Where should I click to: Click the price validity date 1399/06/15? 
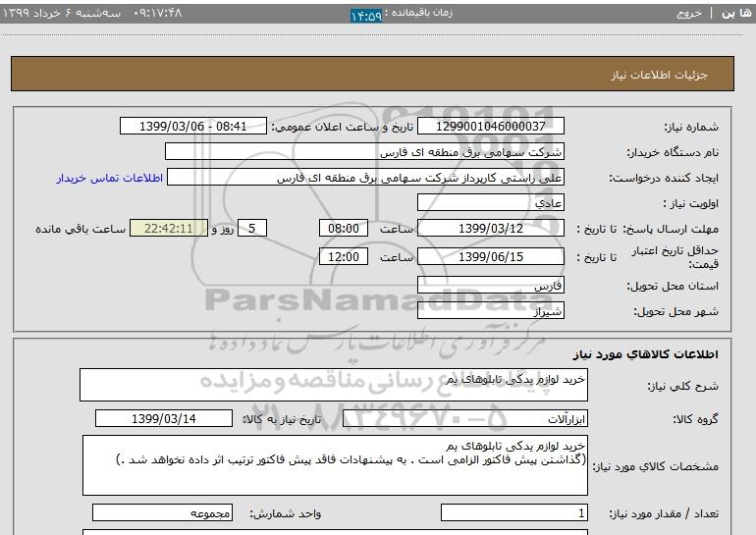(490, 257)
